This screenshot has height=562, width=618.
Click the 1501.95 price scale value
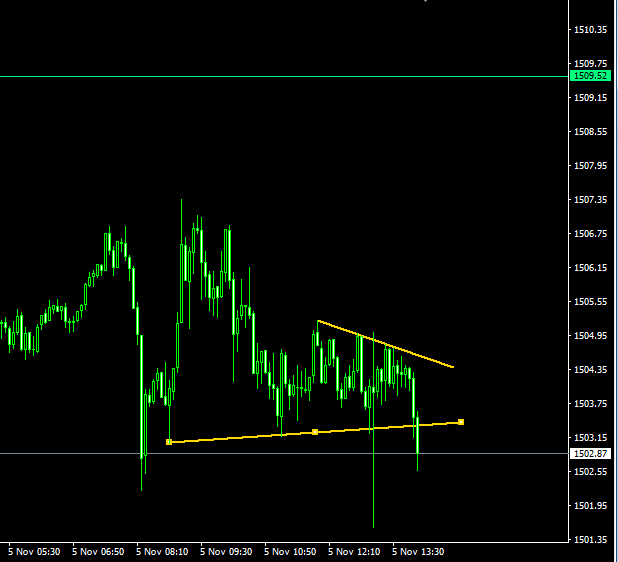coord(590,506)
